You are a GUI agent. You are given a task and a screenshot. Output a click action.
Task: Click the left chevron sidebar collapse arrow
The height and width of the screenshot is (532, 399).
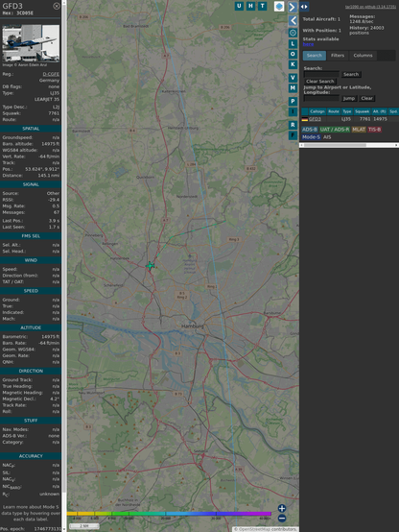(293, 20)
